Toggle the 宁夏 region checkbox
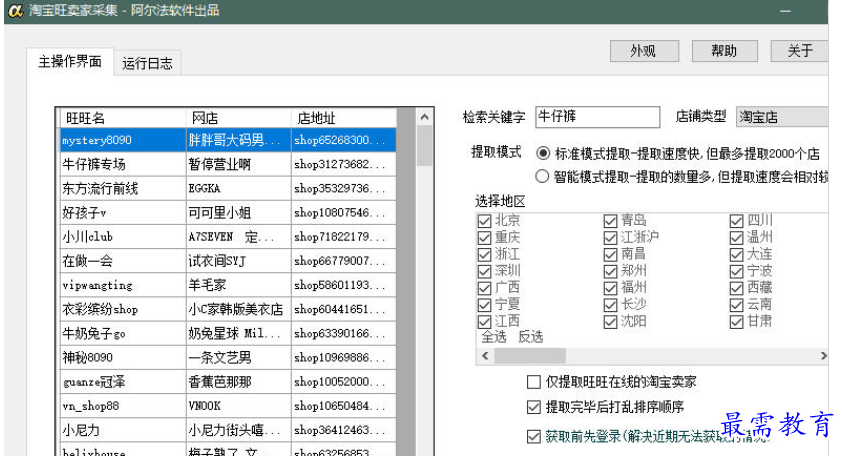 [x=484, y=305]
